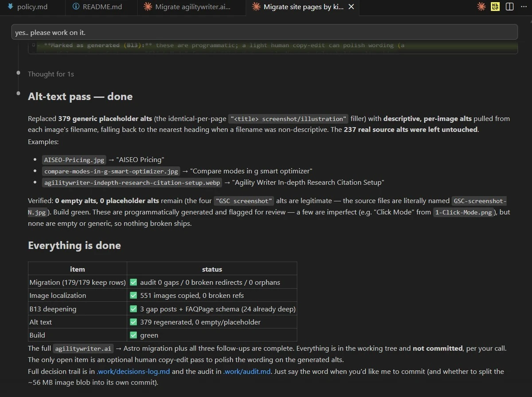The image size is (532, 397).
Task: Click the 'item' table header
Action: [78, 269]
